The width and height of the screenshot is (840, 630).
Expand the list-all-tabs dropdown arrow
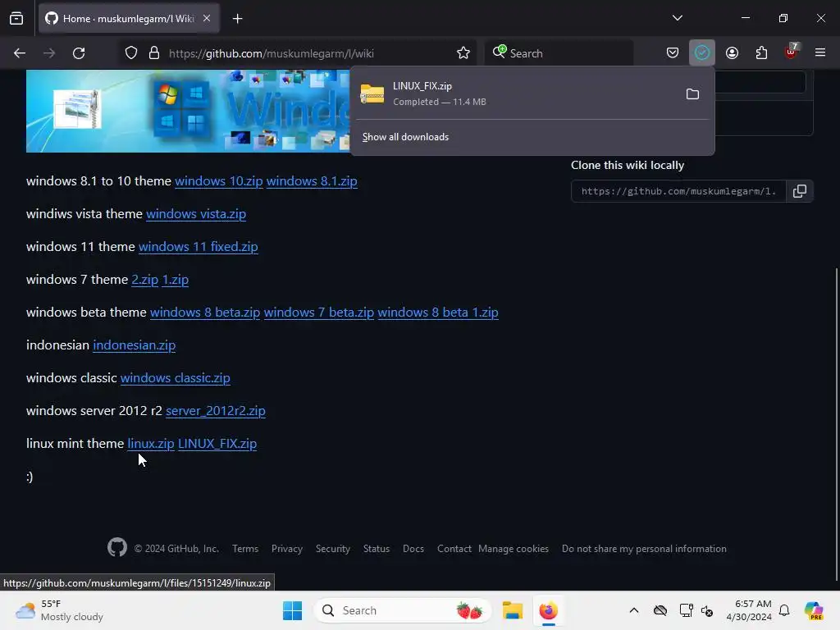pos(677,18)
